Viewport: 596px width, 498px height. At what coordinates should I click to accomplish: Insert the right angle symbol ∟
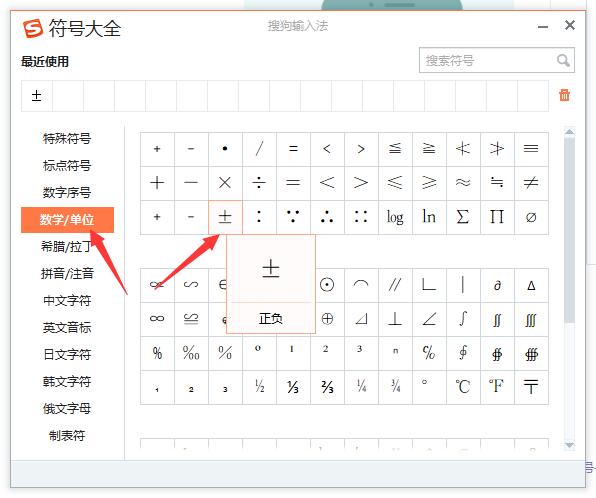click(429, 285)
